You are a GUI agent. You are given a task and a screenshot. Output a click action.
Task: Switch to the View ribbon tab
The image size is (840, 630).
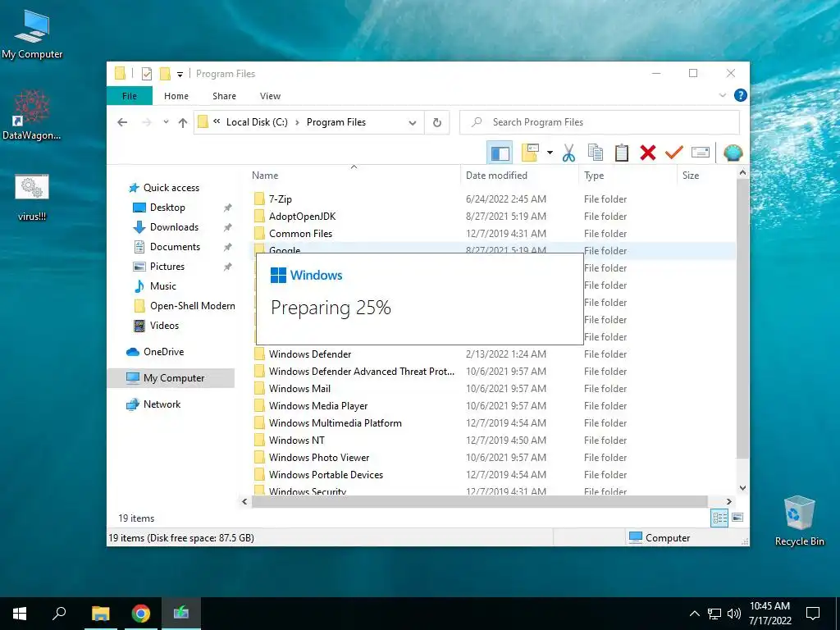tap(270, 96)
